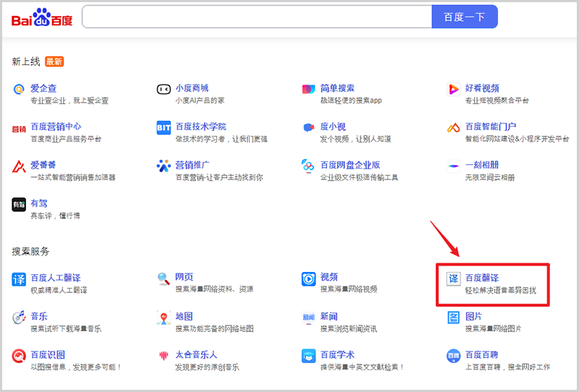The height and width of the screenshot is (392, 579).
Task: Click the 百度识图 icon
Action: tap(19, 356)
